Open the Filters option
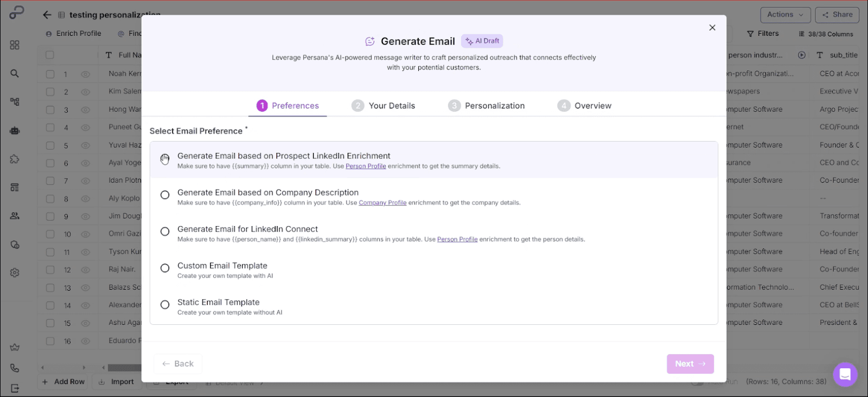The image size is (868, 397). click(x=763, y=34)
